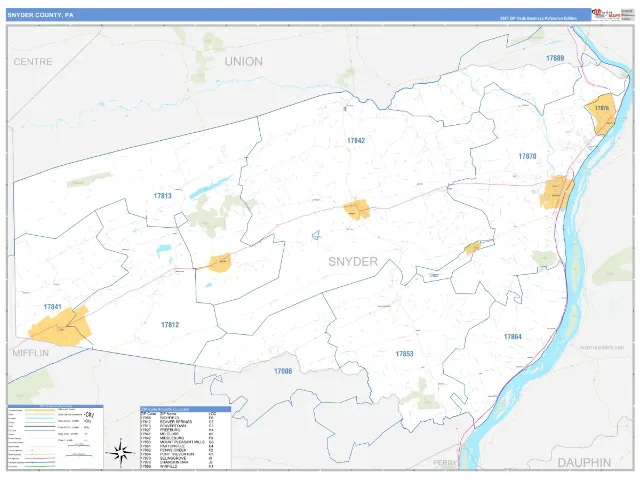Click ZIP code label 17889
This screenshot has height=480, width=640.
555,58
